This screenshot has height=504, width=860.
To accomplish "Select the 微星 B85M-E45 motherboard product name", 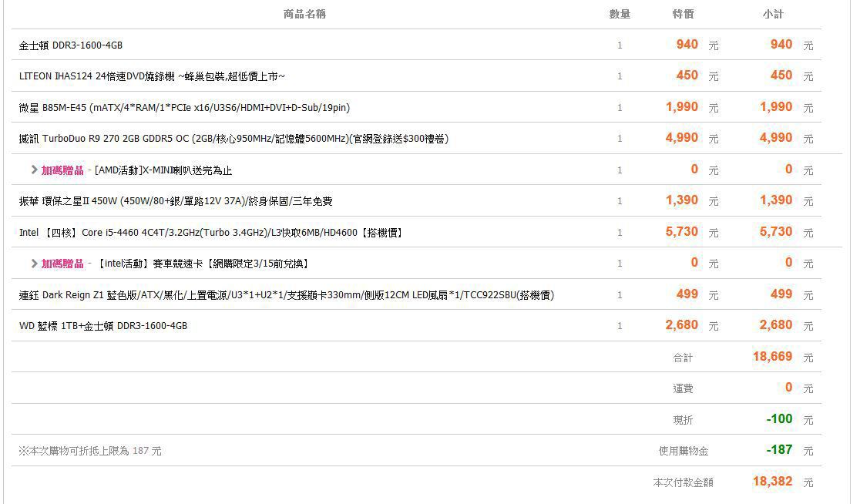I will [184, 107].
